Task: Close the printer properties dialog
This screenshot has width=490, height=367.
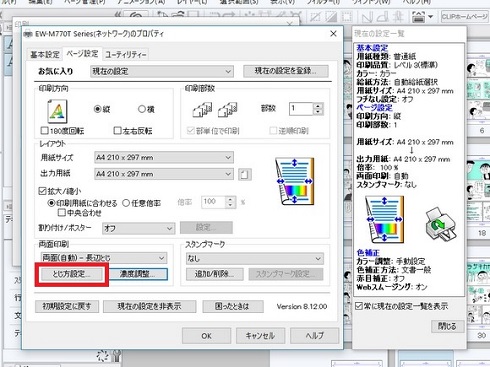Action: pos(333,34)
